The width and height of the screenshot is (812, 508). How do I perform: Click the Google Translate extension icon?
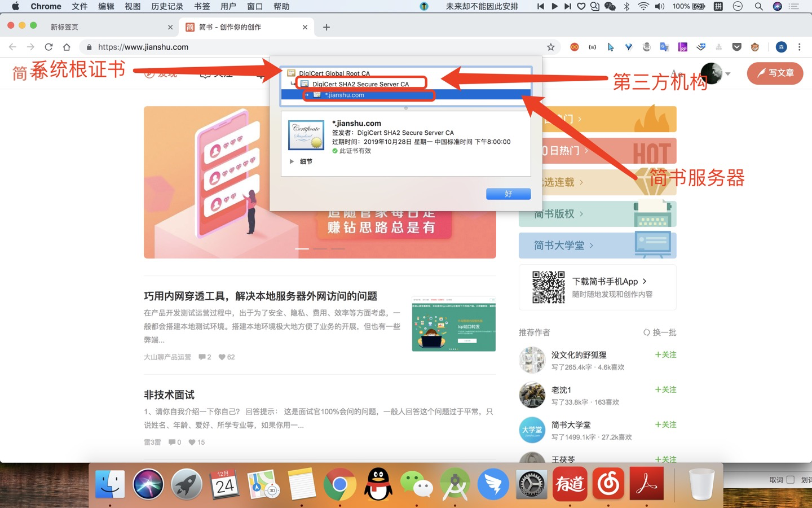tap(664, 47)
